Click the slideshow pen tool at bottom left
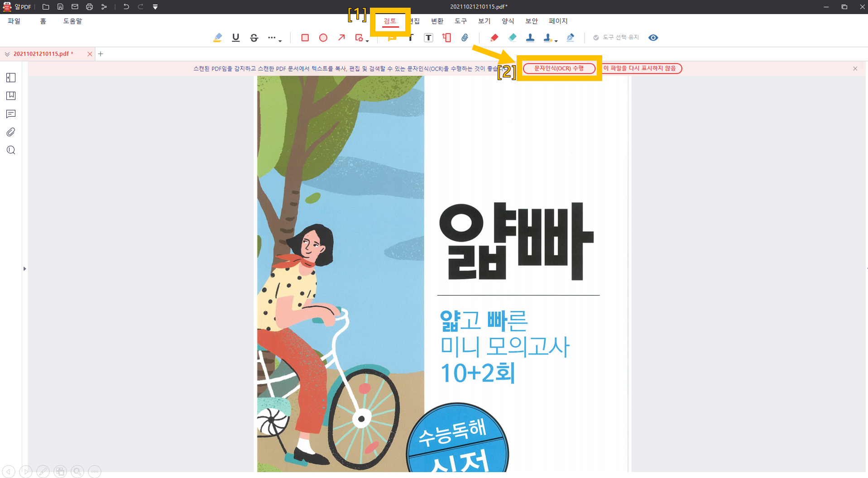Viewport: 868px width, 478px height. click(x=43, y=471)
